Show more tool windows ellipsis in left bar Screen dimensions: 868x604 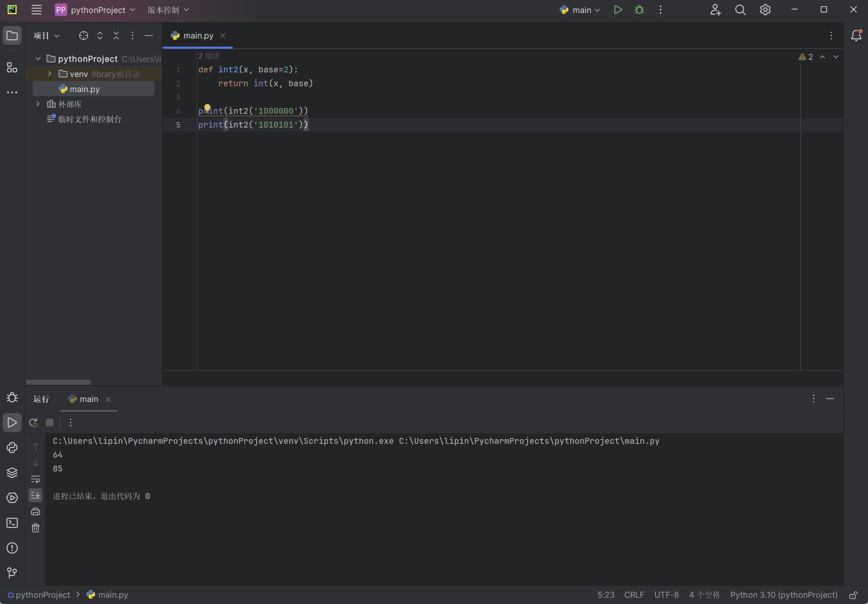click(12, 92)
